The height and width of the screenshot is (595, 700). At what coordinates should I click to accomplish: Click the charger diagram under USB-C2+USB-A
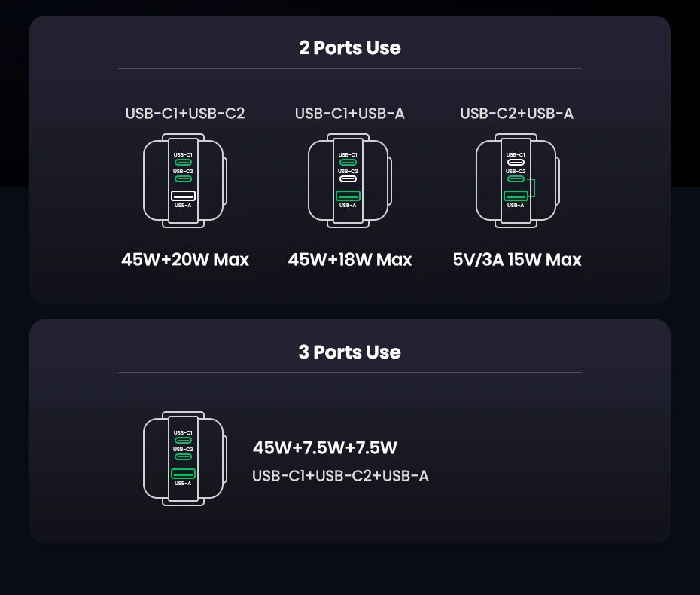[516, 181]
